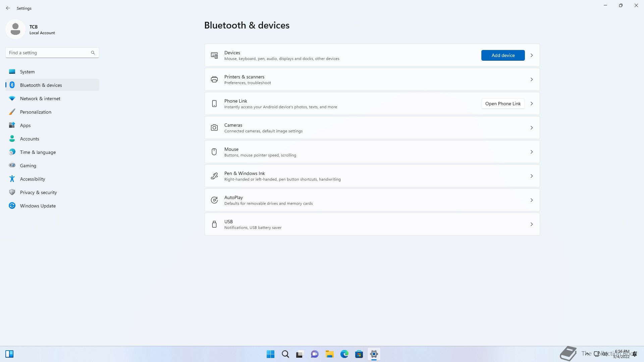Expand the Pen & Windows Ink chevron

[532, 176]
